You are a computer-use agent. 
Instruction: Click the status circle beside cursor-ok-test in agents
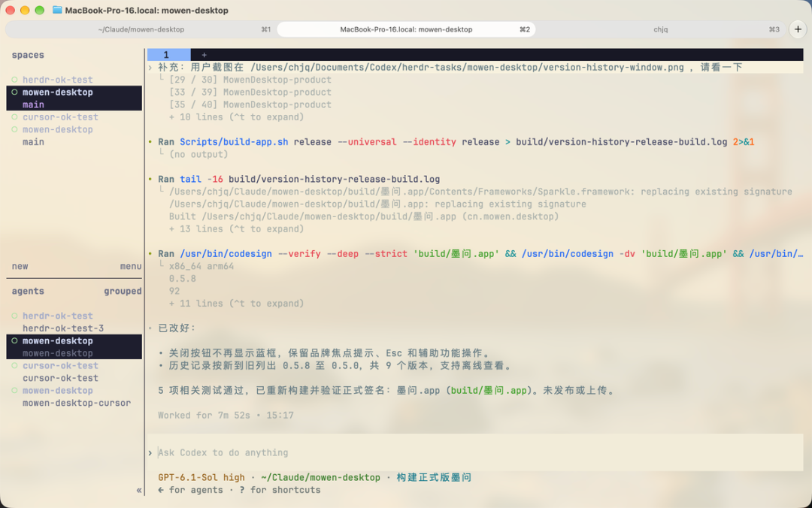(14, 365)
